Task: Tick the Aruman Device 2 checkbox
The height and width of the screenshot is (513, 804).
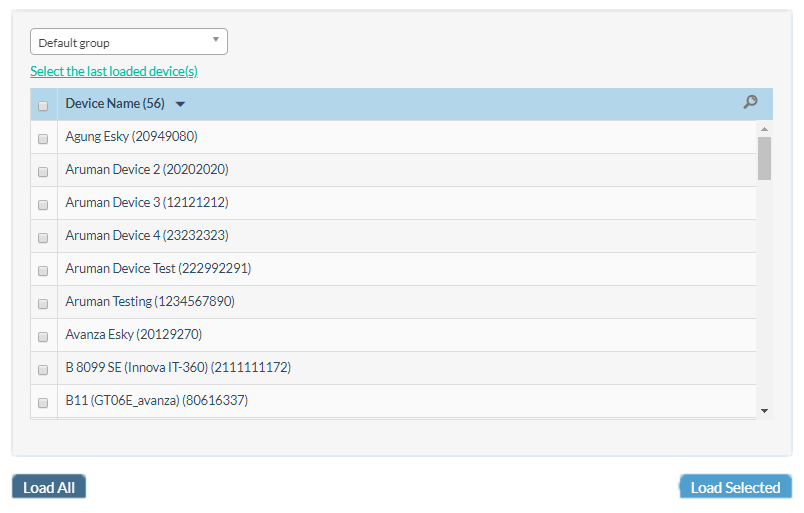Action: click(x=43, y=172)
